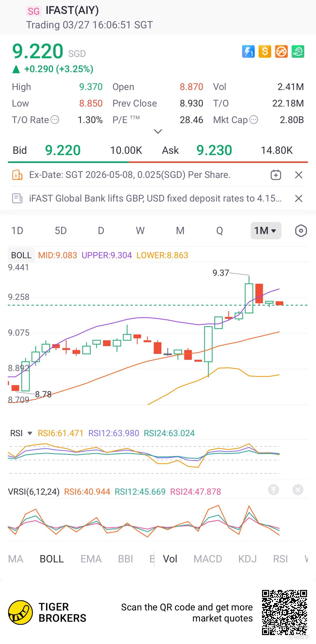Image resolution: width=316 pixels, height=644 pixels.
Task: Tap the 9.37 high marker on chart
Action: (x=221, y=273)
